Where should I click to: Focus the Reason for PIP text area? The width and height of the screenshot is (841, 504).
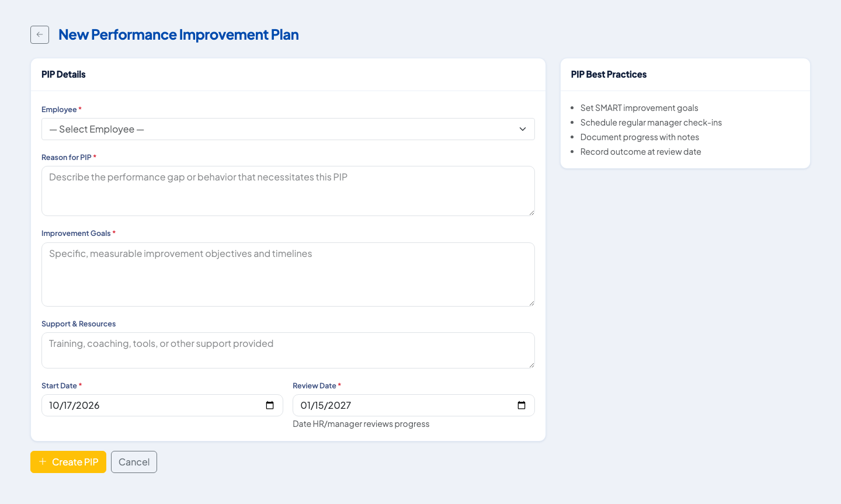[288, 191]
